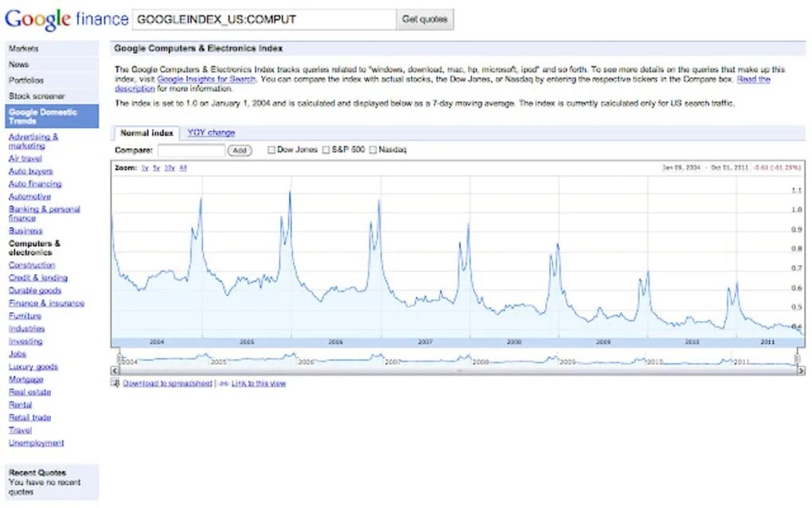
Task: Set chart zoom to 5y
Action: point(156,168)
